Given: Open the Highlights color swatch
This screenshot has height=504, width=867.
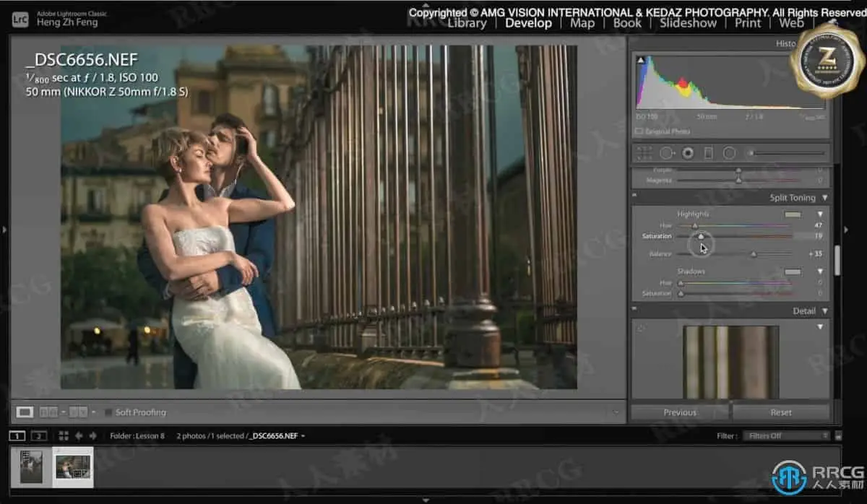Looking at the screenshot, I should tap(793, 214).
